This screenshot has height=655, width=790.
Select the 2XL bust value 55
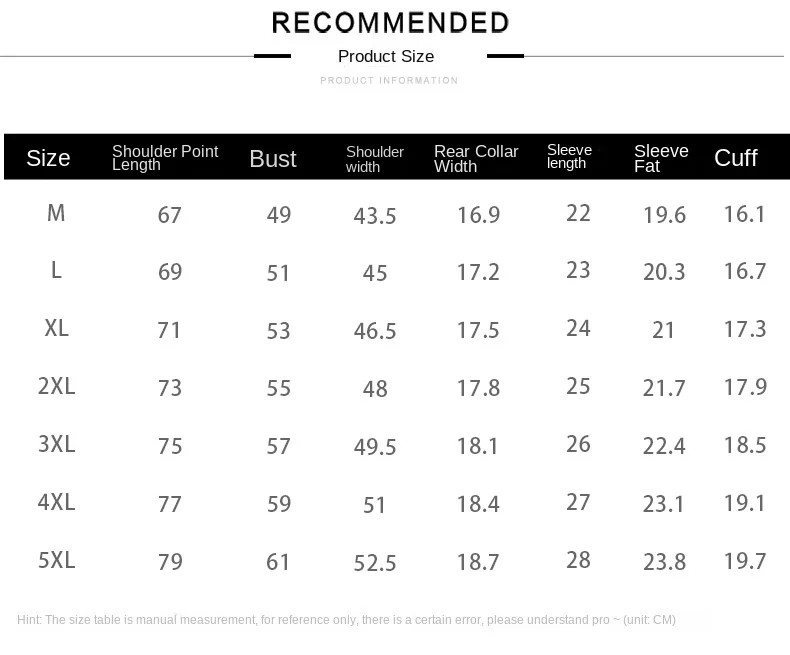[279, 387]
